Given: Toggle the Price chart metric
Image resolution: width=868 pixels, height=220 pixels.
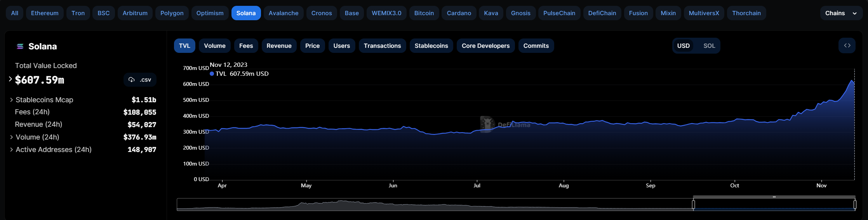Looking at the screenshot, I should 312,45.
